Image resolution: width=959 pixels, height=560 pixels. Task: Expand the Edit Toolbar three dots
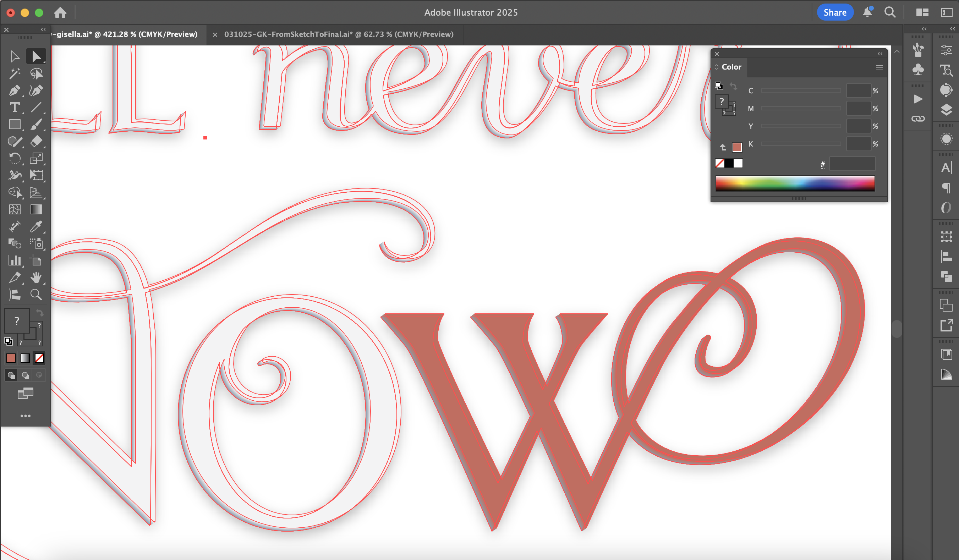[25, 416]
